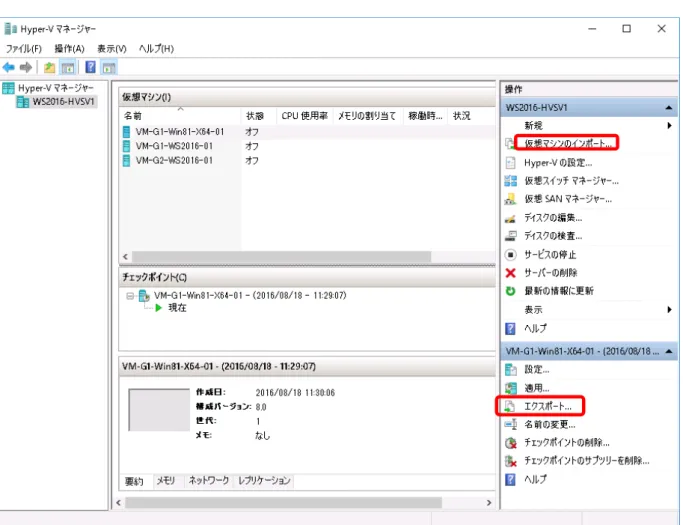Click the Show/Hide console tree toolbar icon
This screenshot has height=525, width=683.
tap(68, 68)
